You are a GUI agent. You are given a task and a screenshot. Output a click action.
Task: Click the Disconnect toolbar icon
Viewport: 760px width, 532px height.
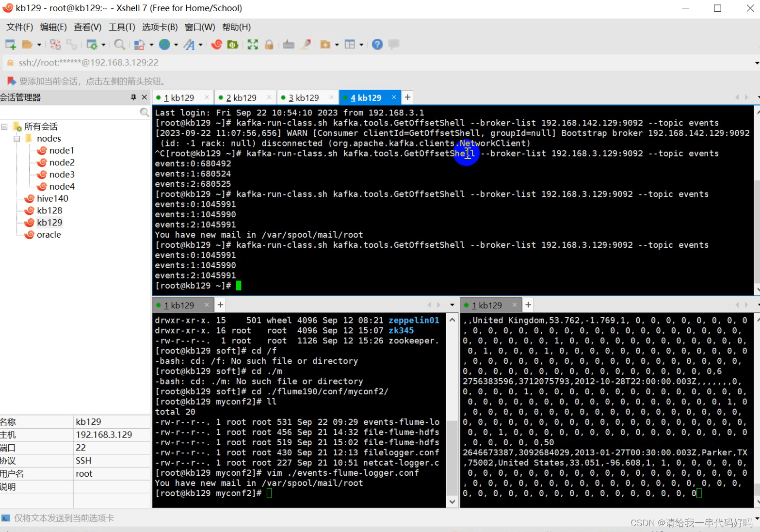pos(55,45)
